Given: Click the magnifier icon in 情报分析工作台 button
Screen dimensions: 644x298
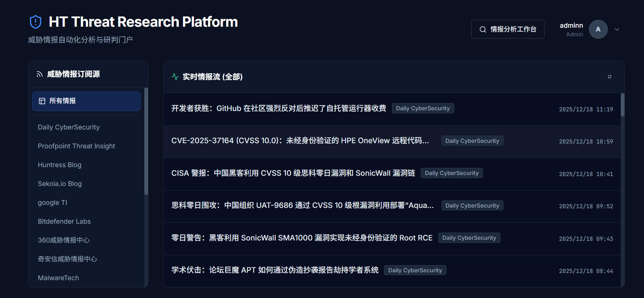Looking at the screenshot, I should 483,29.
